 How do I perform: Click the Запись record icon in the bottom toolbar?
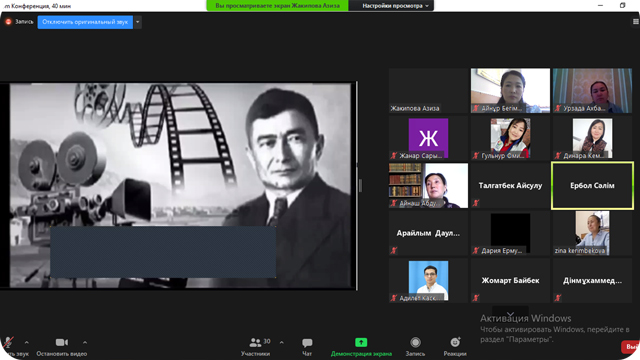click(415, 342)
